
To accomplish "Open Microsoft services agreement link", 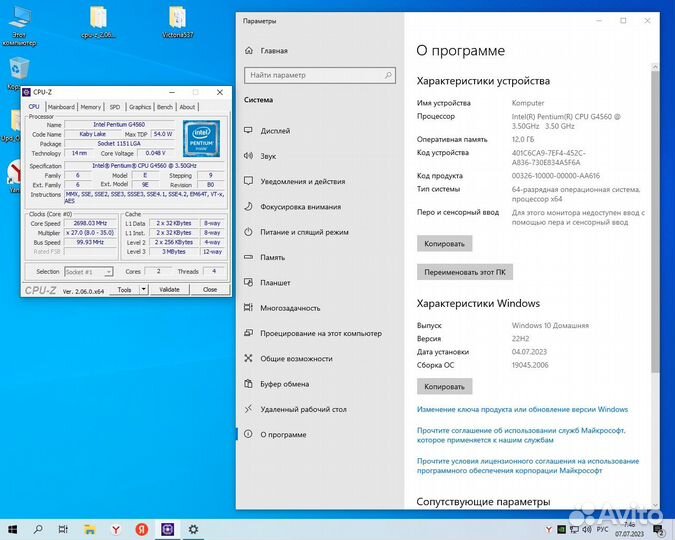I will 521,435.
